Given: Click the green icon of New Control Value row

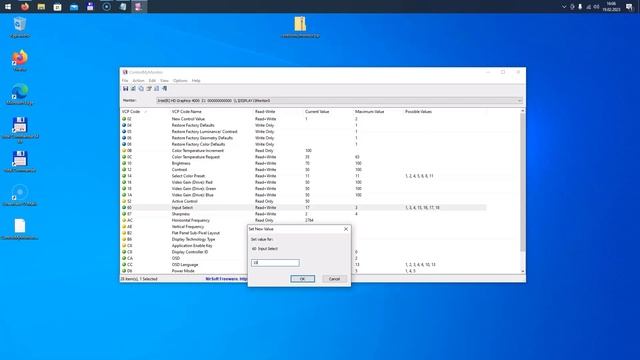Looking at the screenshot, I should [x=124, y=119].
